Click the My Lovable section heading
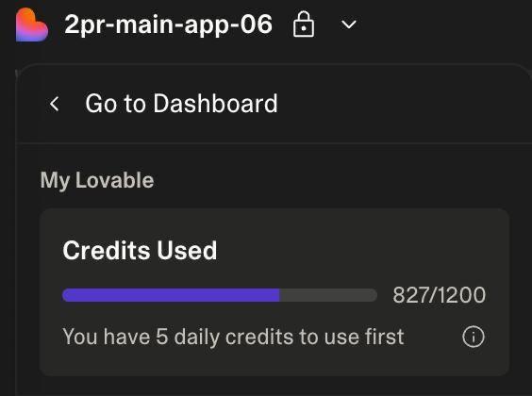Screen dimensions: 532x396 tap(97, 180)
